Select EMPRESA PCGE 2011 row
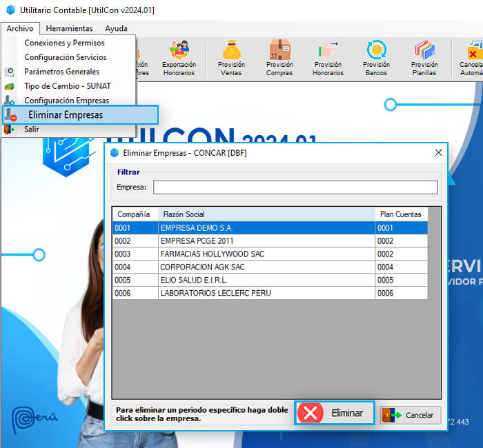483x448 pixels. pyautogui.click(x=270, y=241)
